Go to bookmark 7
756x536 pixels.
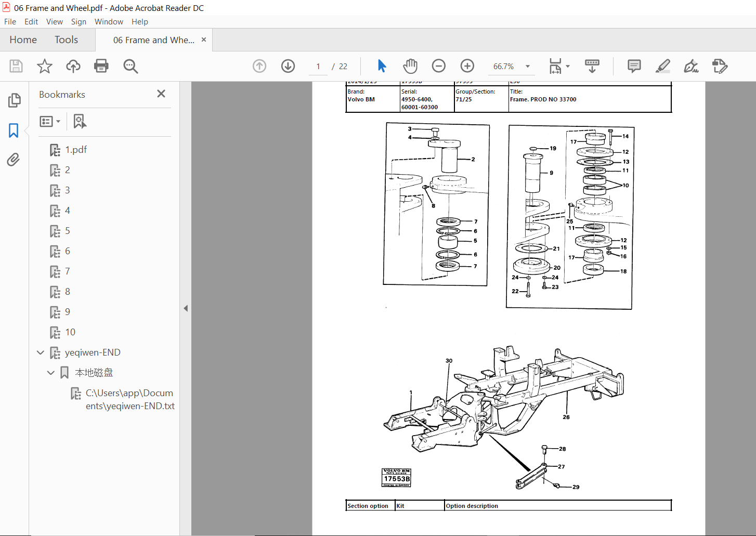click(68, 271)
